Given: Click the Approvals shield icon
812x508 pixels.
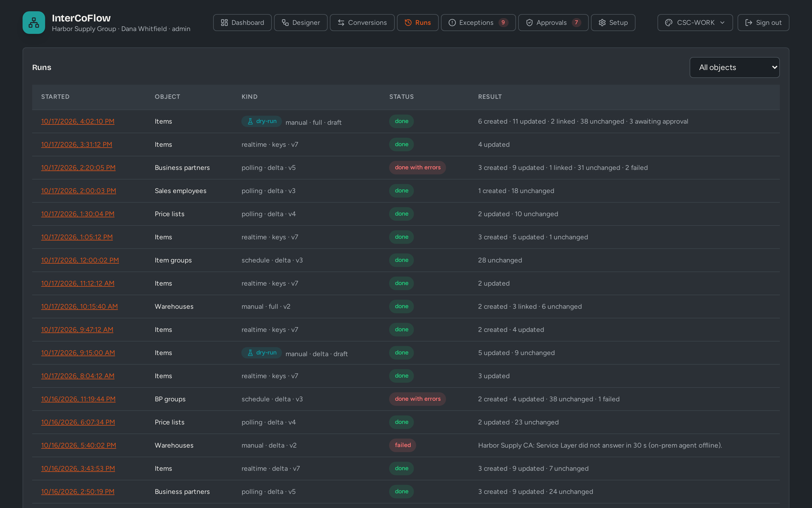Looking at the screenshot, I should point(529,23).
